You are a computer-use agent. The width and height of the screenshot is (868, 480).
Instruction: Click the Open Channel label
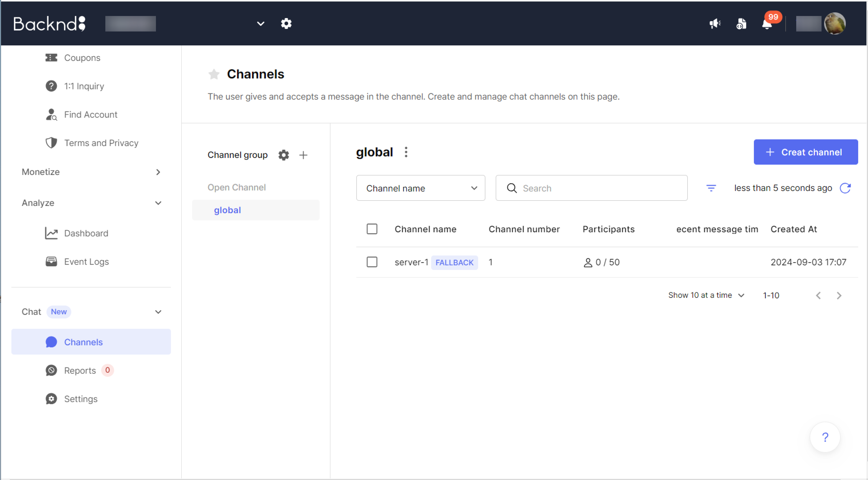236,187
